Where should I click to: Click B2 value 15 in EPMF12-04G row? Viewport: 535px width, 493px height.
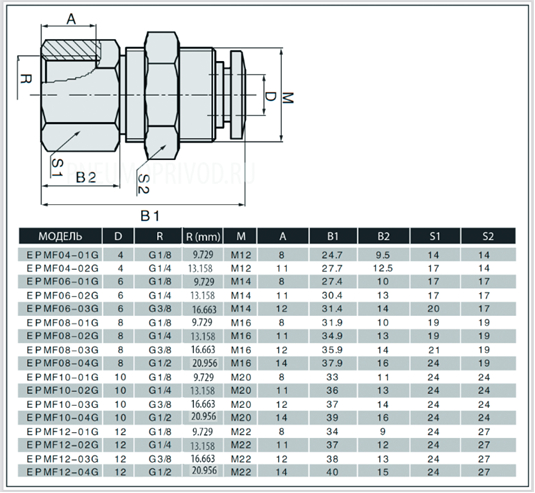click(382, 472)
